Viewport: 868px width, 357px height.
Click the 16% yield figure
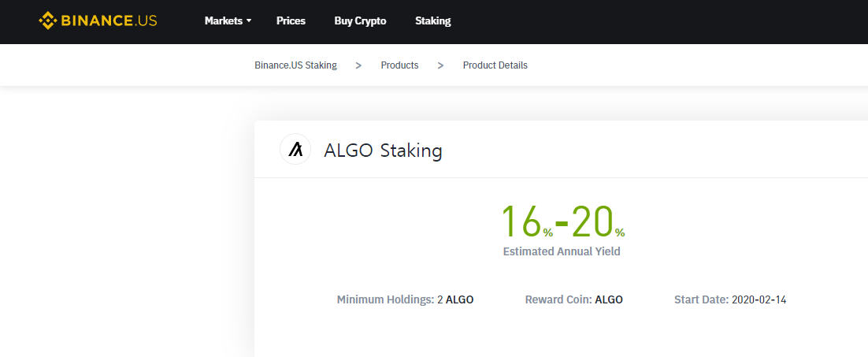527,221
